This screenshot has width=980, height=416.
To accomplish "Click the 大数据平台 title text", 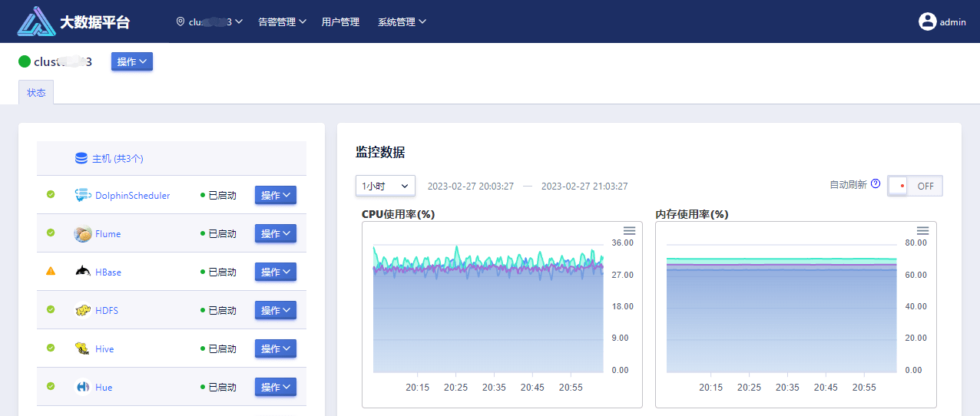I will click(95, 22).
